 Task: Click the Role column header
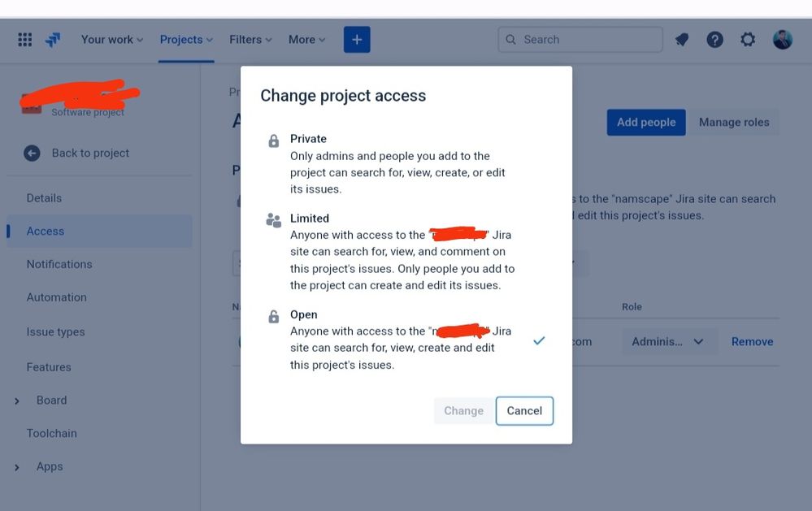point(632,307)
